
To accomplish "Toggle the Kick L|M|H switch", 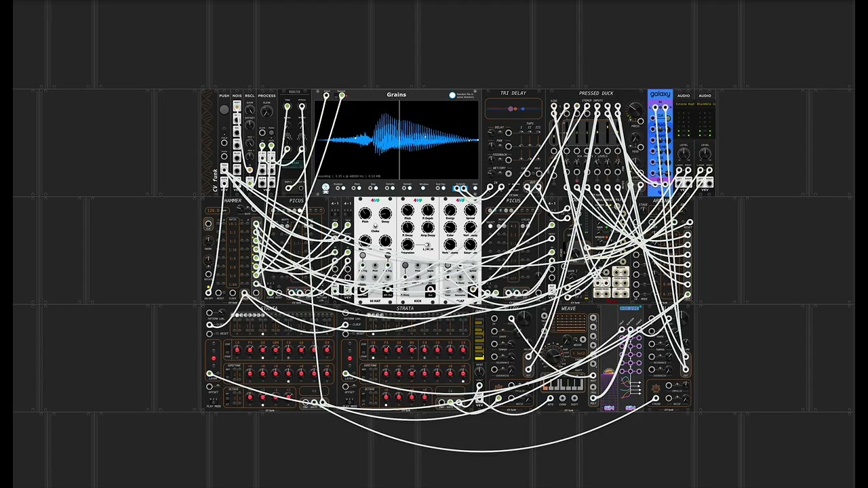I will tap(427, 244).
